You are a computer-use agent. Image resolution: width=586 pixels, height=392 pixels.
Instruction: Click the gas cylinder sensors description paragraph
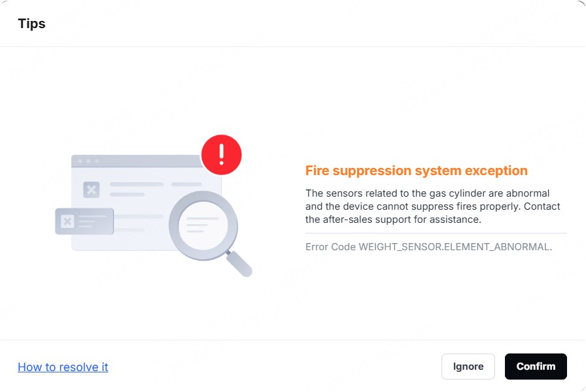(x=433, y=206)
